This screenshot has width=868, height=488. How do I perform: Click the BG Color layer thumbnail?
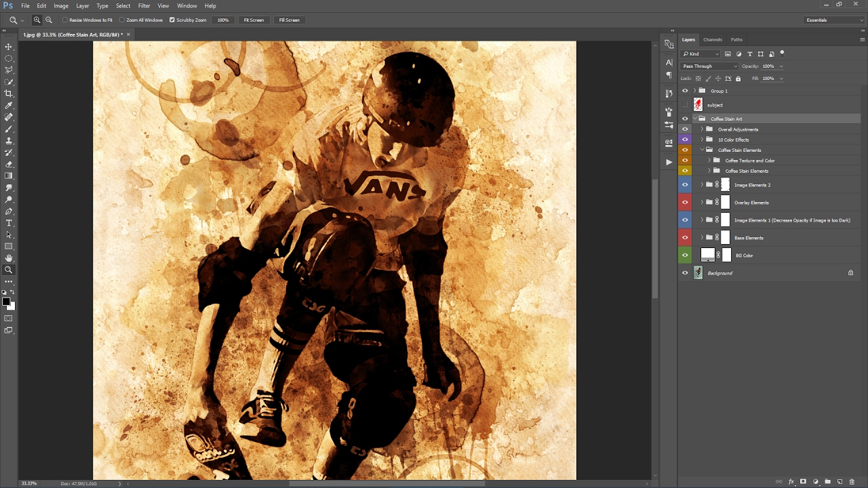(707, 255)
